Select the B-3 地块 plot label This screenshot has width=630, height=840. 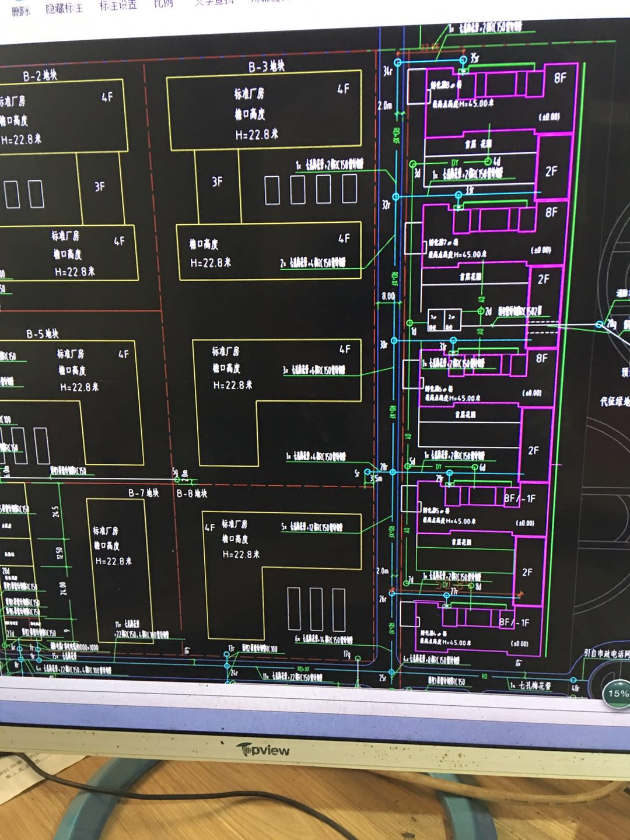266,66
